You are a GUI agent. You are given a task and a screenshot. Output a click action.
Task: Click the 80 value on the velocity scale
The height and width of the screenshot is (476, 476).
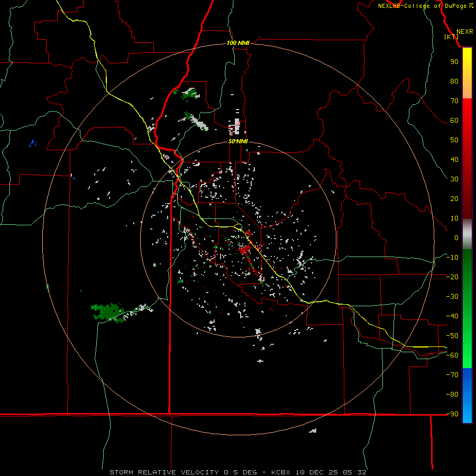click(454, 81)
